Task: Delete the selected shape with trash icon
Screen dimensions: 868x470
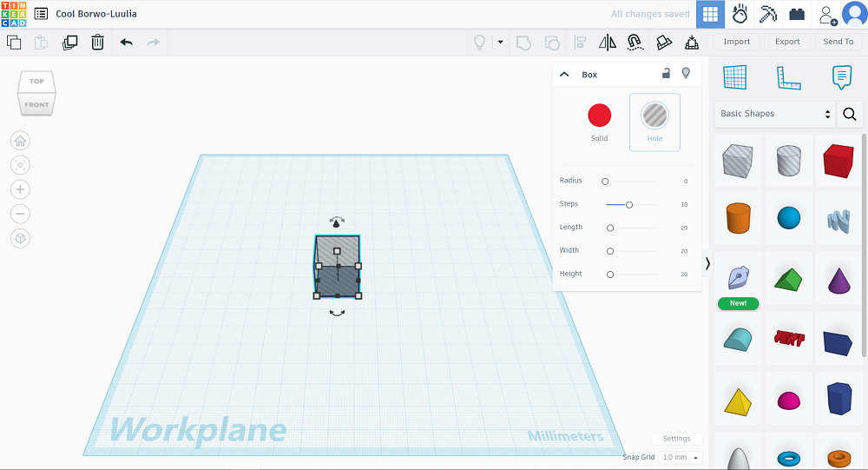Action: 98,42
